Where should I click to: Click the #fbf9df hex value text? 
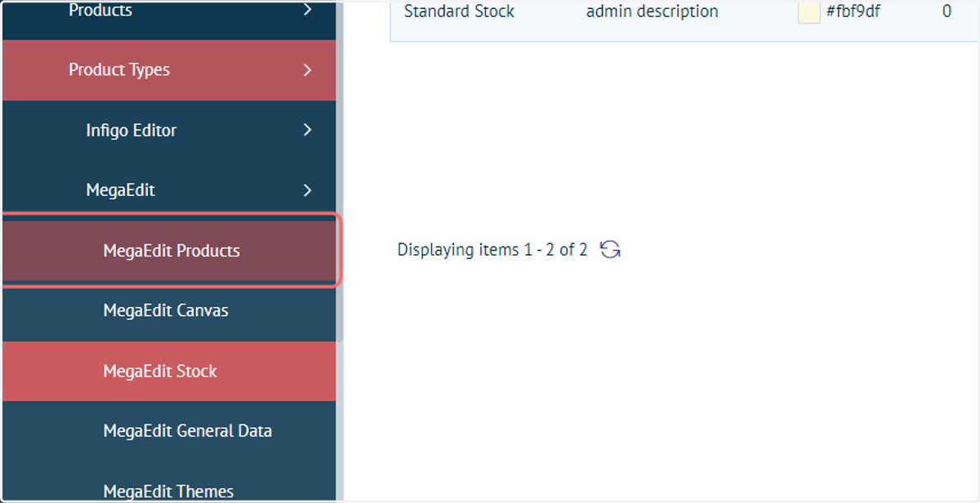tap(853, 12)
